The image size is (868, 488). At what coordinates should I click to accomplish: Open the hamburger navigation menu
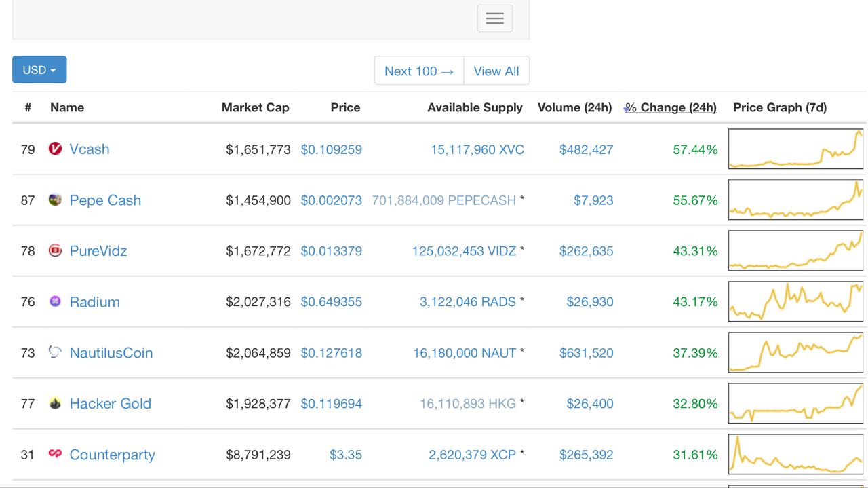click(495, 18)
